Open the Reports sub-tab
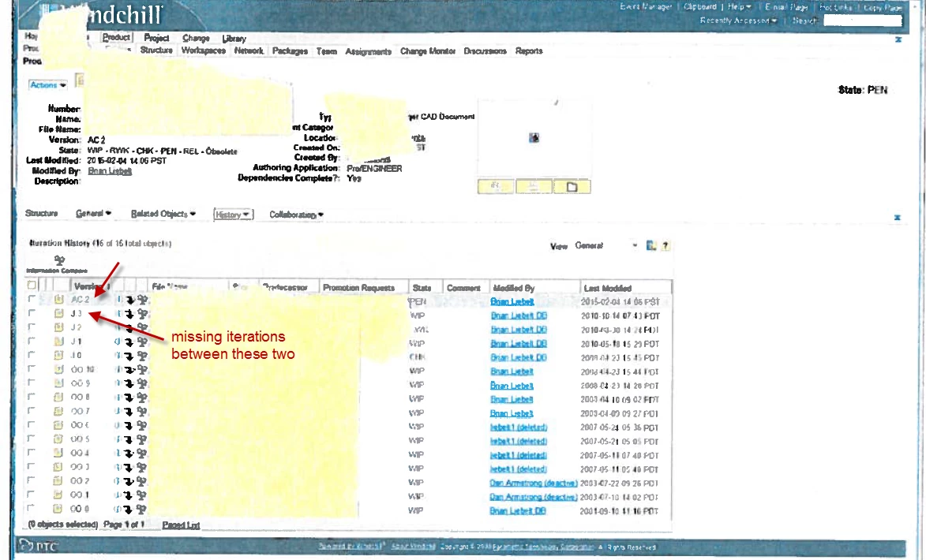The height and width of the screenshot is (560, 926). pyautogui.click(x=529, y=51)
